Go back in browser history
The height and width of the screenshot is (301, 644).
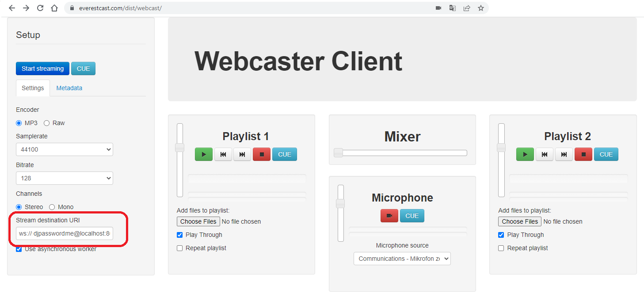click(x=12, y=8)
